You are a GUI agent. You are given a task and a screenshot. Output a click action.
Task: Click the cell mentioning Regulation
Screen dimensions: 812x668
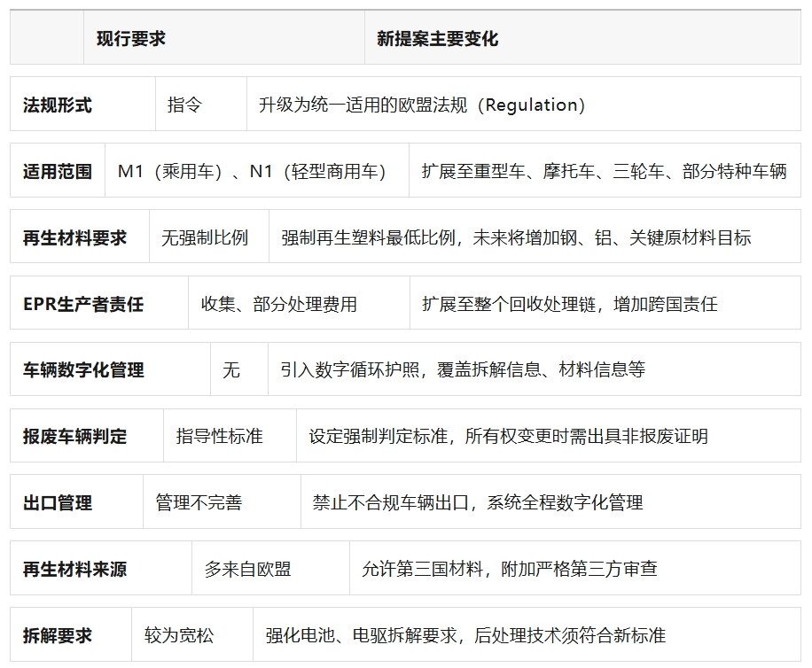pyautogui.click(x=422, y=105)
